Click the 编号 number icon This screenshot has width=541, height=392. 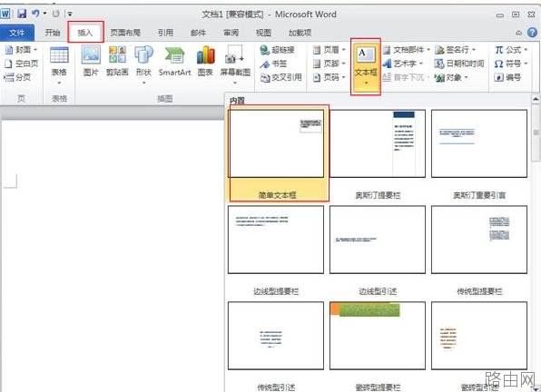[507, 77]
